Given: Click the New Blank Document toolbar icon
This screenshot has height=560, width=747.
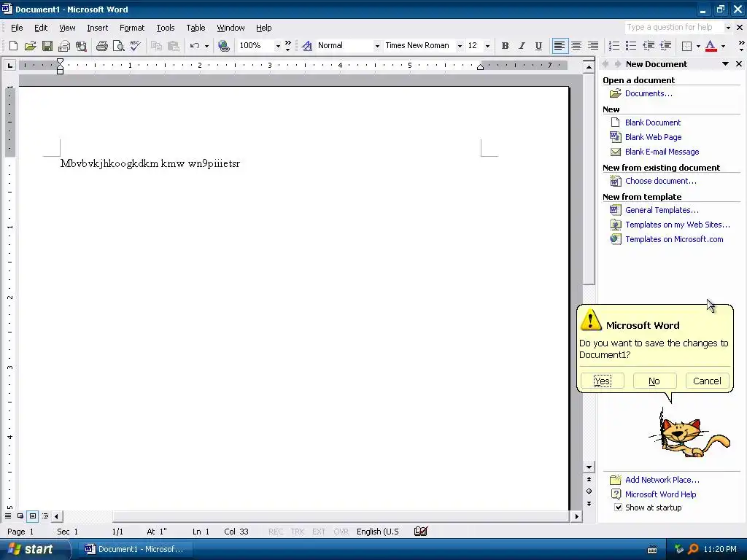Looking at the screenshot, I should (13, 46).
